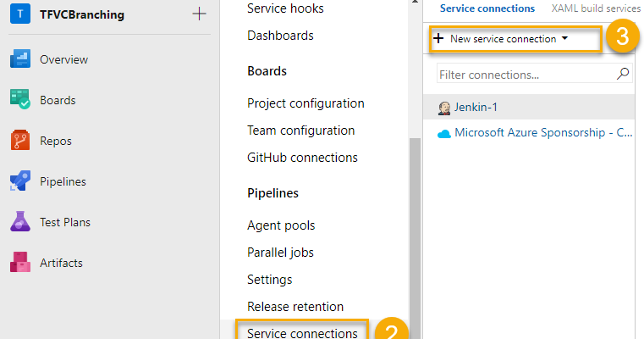Screen dimensions: 644x339
Task: Open the Pipelines hub icon
Action: point(20,181)
